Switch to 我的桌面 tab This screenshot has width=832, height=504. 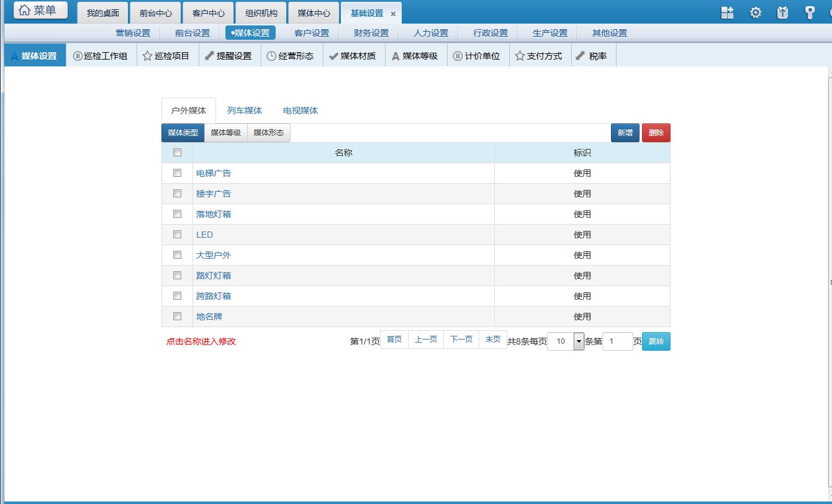102,13
